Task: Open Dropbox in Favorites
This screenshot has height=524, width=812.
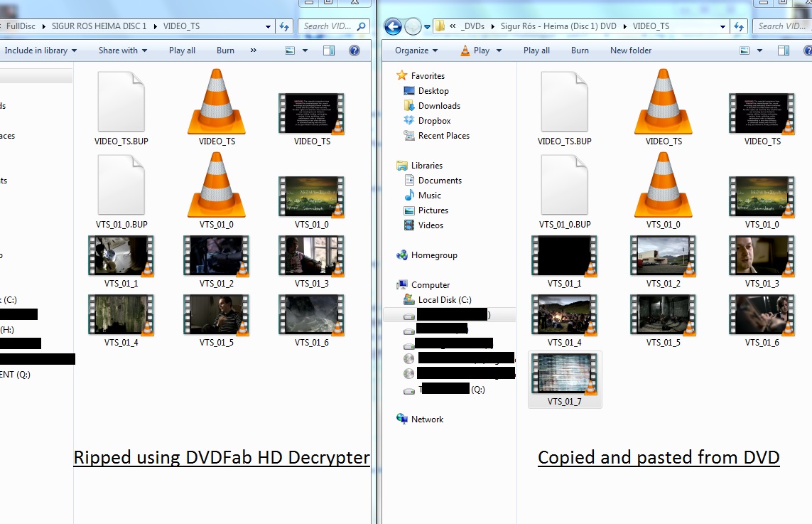Action: coord(427,121)
